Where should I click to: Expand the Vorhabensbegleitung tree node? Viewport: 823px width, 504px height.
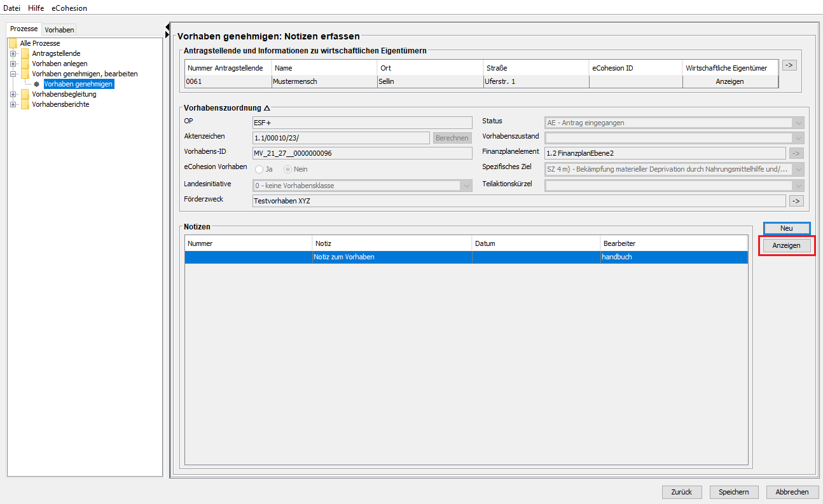click(13, 94)
